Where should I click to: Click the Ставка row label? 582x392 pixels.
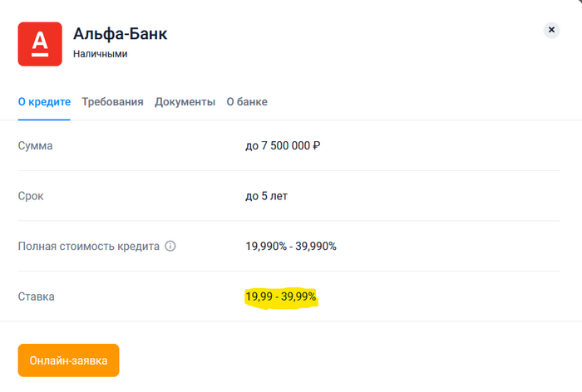pyautogui.click(x=37, y=296)
